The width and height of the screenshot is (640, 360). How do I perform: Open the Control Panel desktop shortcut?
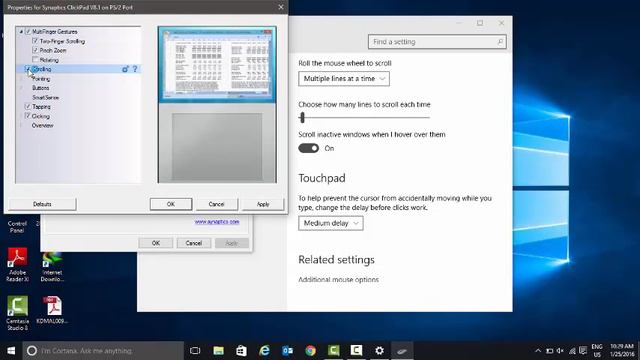tap(17, 227)
